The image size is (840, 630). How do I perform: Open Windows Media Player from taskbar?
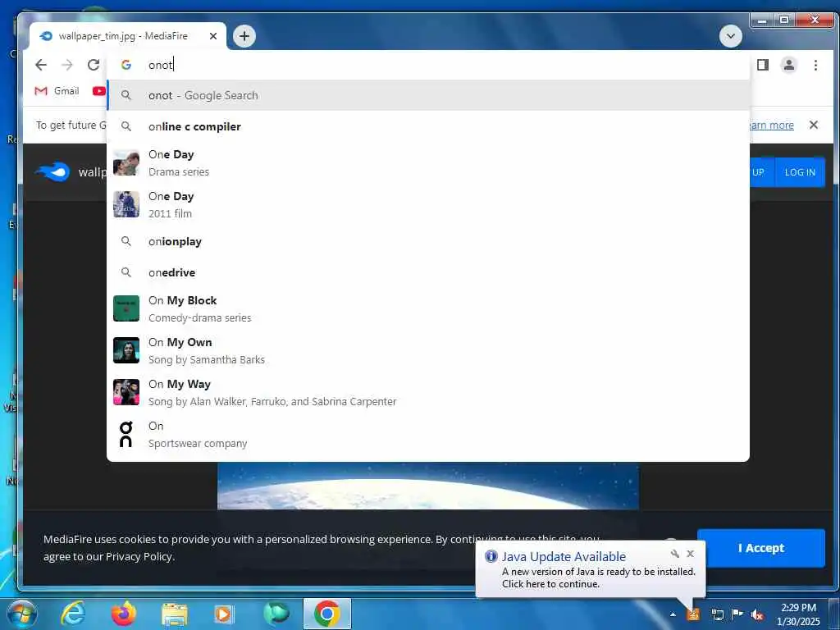tap(223, 614)
